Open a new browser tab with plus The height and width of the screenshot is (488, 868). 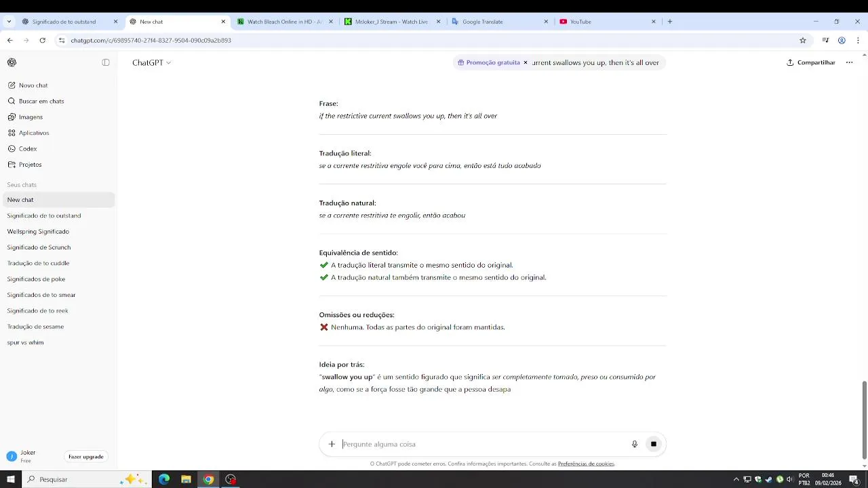[x=670, y=22]
